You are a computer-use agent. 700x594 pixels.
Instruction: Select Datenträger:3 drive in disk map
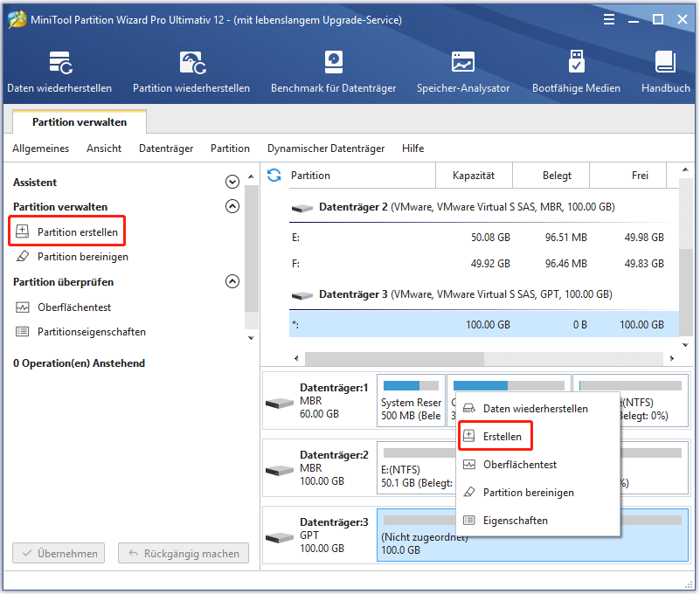click(320, 535)
